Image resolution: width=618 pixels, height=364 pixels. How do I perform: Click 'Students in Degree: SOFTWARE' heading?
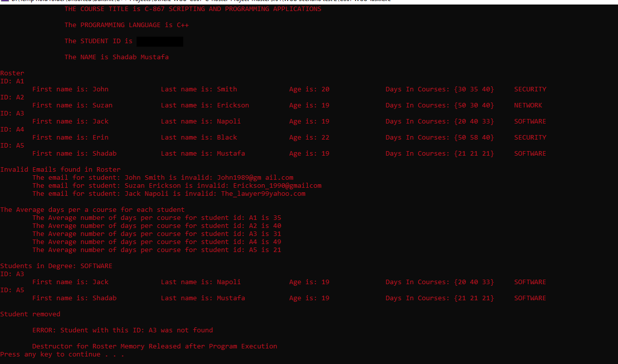click(56, 266)
